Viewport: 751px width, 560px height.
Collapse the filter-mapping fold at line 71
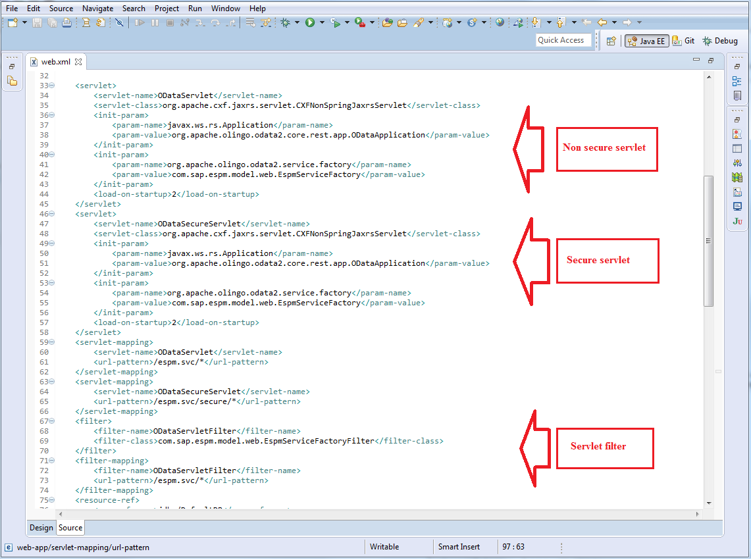pos(52,461)
